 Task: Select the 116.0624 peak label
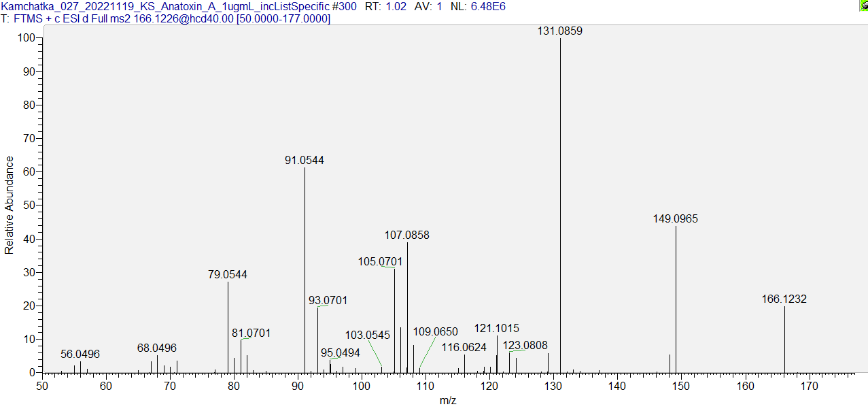pos(464,348)
